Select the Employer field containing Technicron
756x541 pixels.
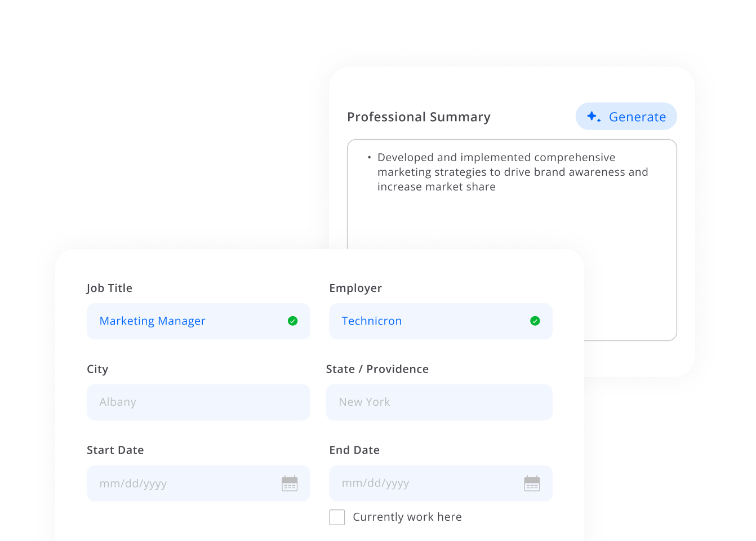point(428,321)
